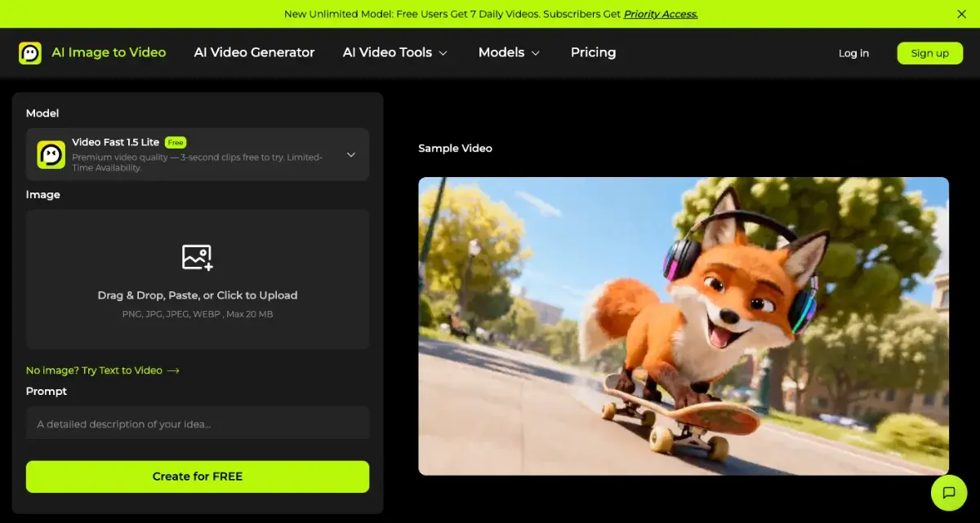The image size is (980, 523).
Task: Expand the Models menu
Action: coord(509,52)
